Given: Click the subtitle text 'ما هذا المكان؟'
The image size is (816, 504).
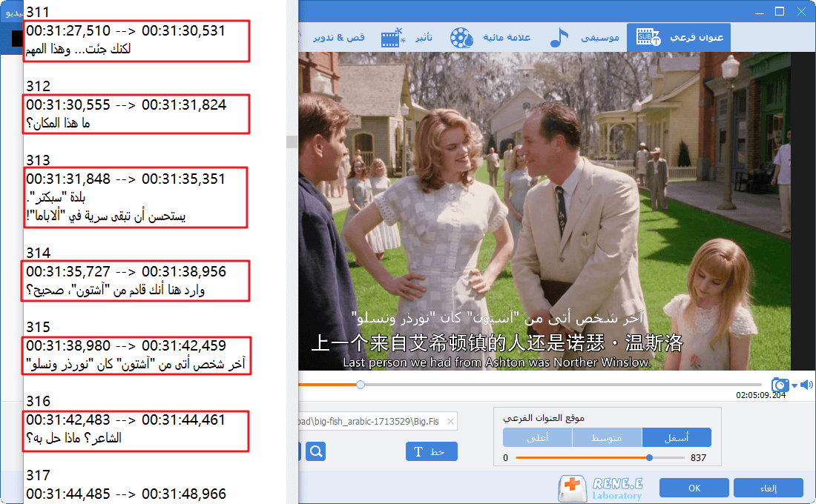Looking at the screenshot, I should coord(59,123).
